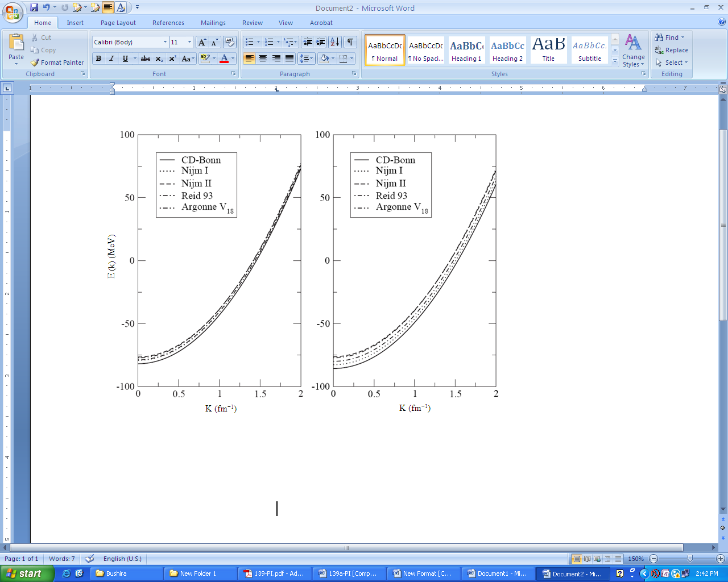Open the Calibri font name dropdown
The width and height of the screenshot is (728, 582).
click(x=165, y=42)
